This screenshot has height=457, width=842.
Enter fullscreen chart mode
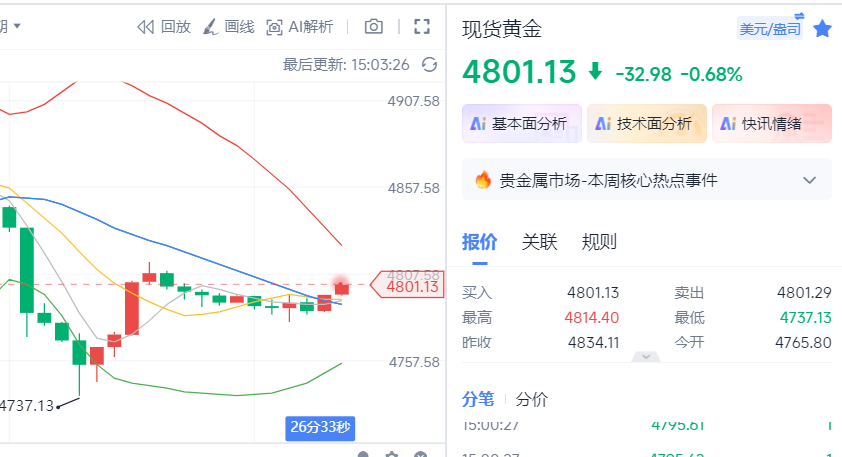click(422, 26)
